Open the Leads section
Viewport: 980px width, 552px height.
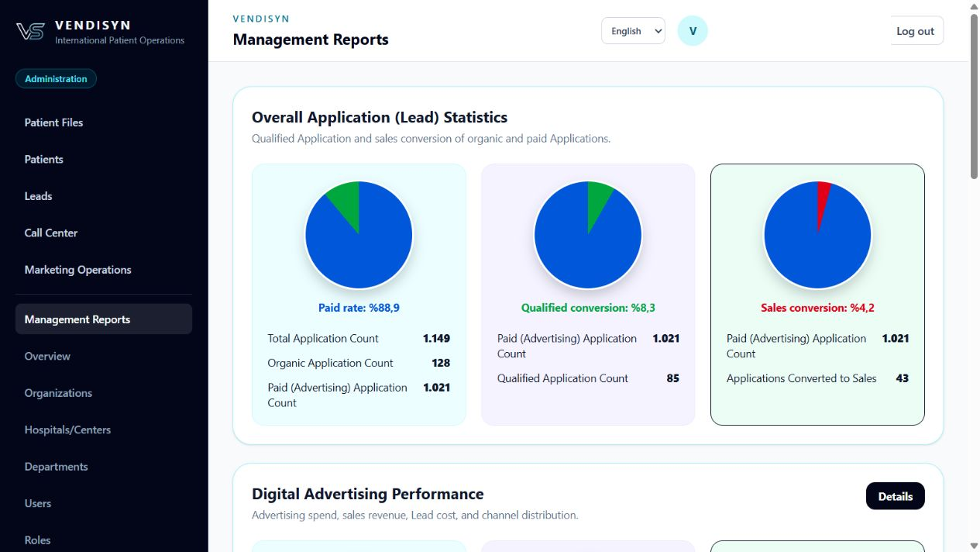[38, 196]
